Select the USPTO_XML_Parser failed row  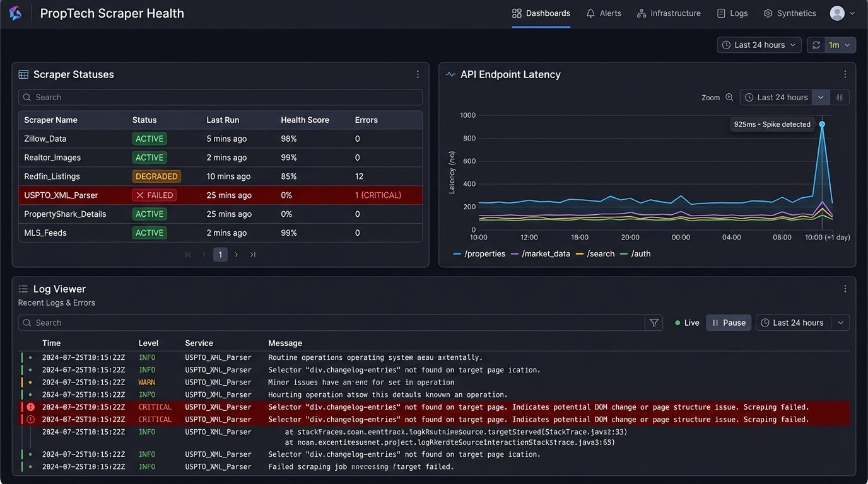pyautogui.click(x=220, y=195)
